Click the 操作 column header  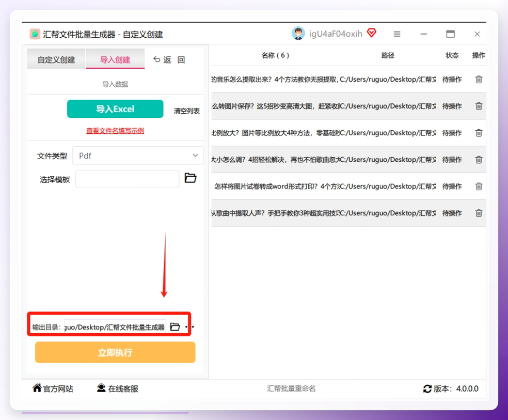tap(479, 55)
